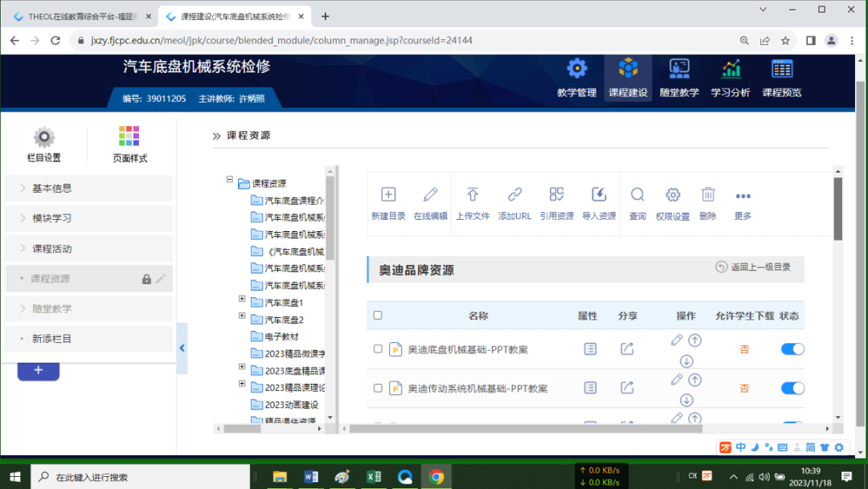Viewport: 868px width, 489px height.
Task: Tick checkbox for 奥迪底盘机械基础-PPT教案
Action: point(378,349)
